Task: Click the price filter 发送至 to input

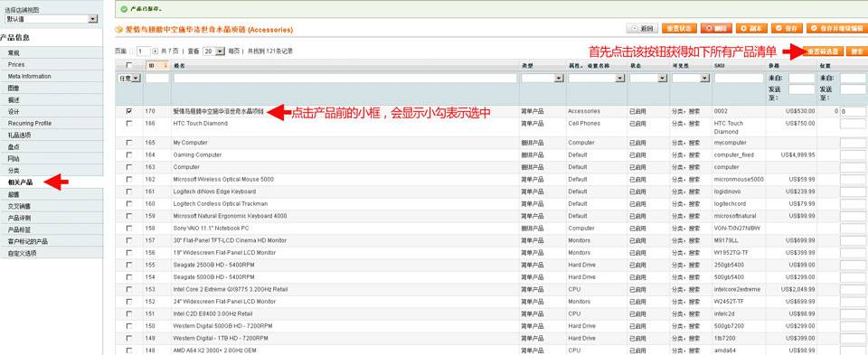Action: pos(802,89)
